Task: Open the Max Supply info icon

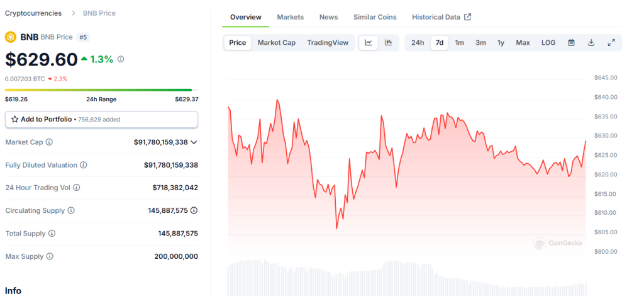Action: (x=50, y=256)
